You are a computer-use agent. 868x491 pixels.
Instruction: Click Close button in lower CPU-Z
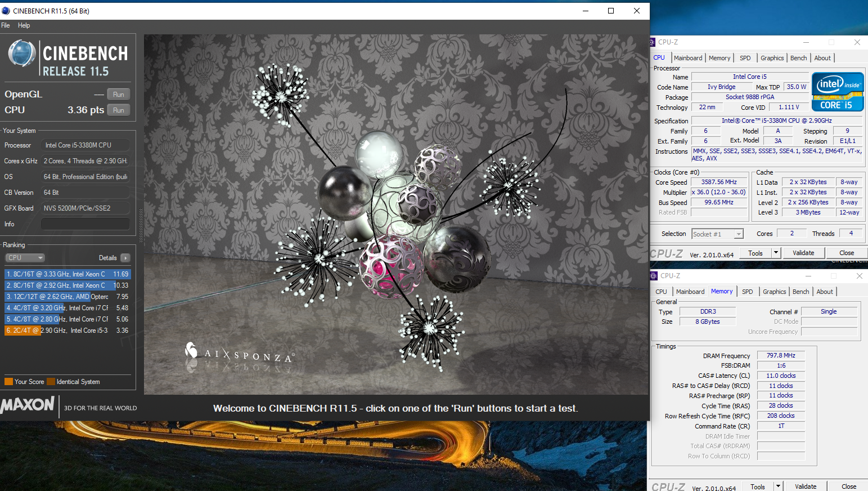pyautogui.click(x=849, y=486)
